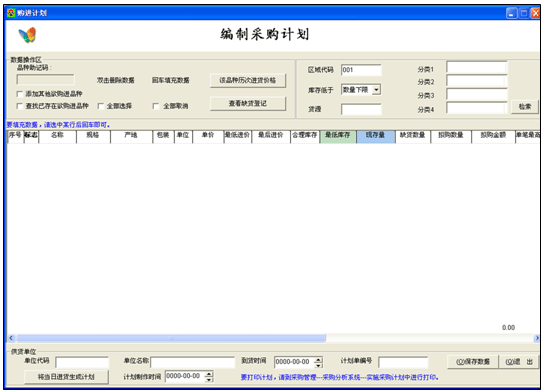Close the 购进计划 window
This screenshot has width=545, height=391.
point(536,13)
